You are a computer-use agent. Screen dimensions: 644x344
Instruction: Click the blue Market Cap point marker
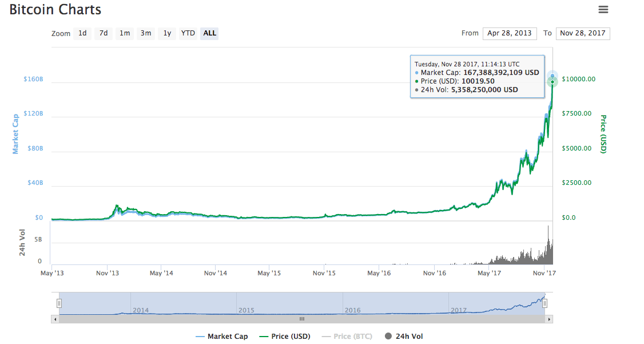point(552,76)
